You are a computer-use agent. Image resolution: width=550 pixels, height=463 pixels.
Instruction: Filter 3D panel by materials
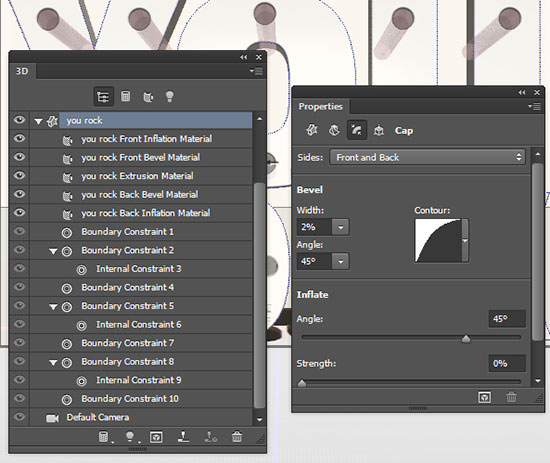[x=148, y=96]
